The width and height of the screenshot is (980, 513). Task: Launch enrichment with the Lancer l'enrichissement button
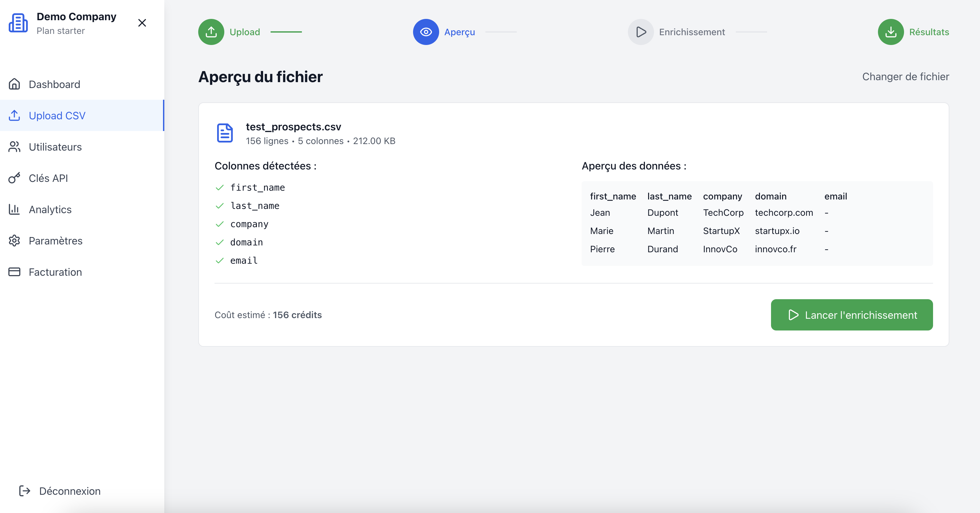[x=852, y=315]
